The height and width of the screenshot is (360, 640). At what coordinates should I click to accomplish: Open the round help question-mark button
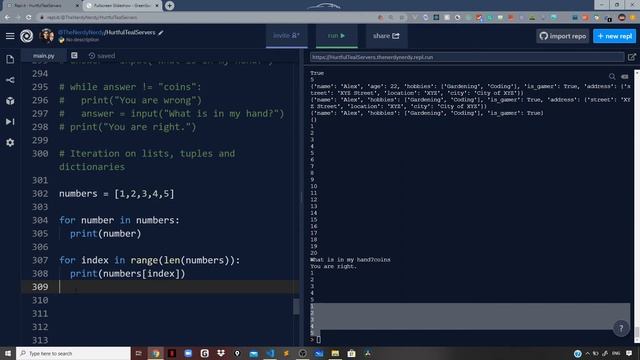coord(621,328)
